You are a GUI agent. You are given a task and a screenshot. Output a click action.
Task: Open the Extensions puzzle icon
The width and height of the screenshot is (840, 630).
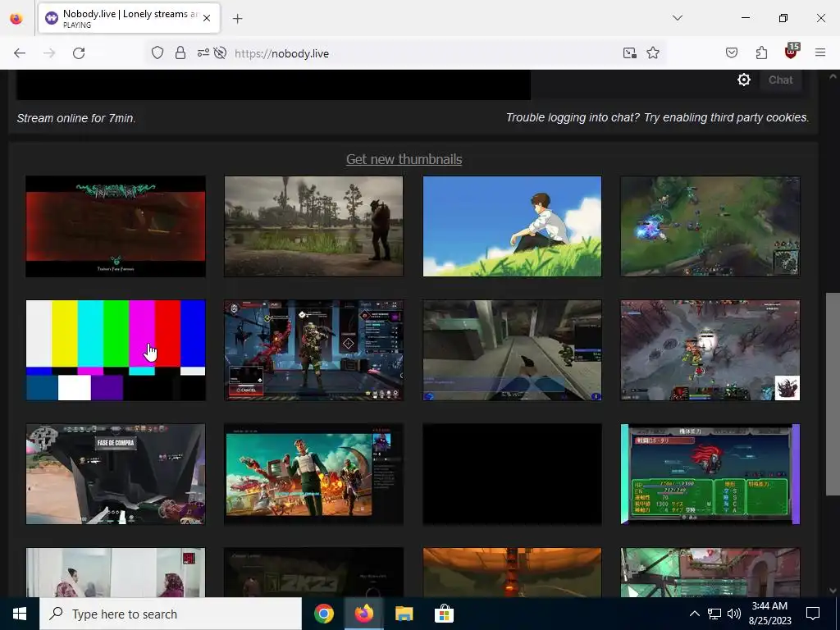pos(761,53)
